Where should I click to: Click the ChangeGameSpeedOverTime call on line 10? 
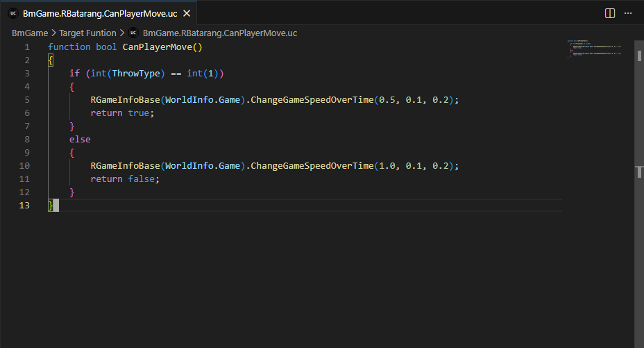point(312,165)
